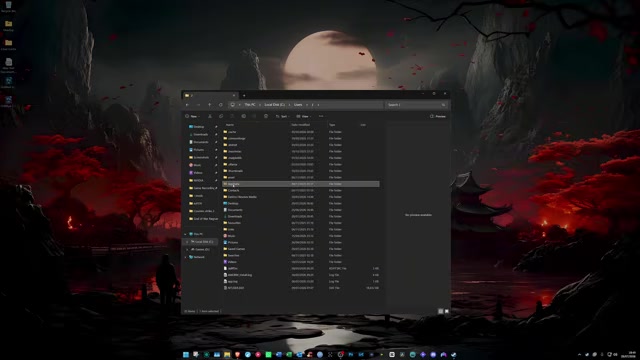Screen dimensions: 640x360
Task: Open Downloads in the Quick access sidebar
Action: 200,134
